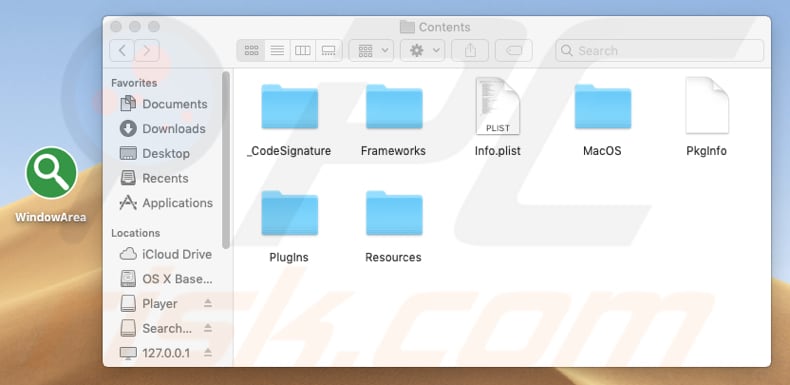Screen dimensions: 790x385
Task: Open the group-by arrangement dropdown
Action: pos(372,50)
